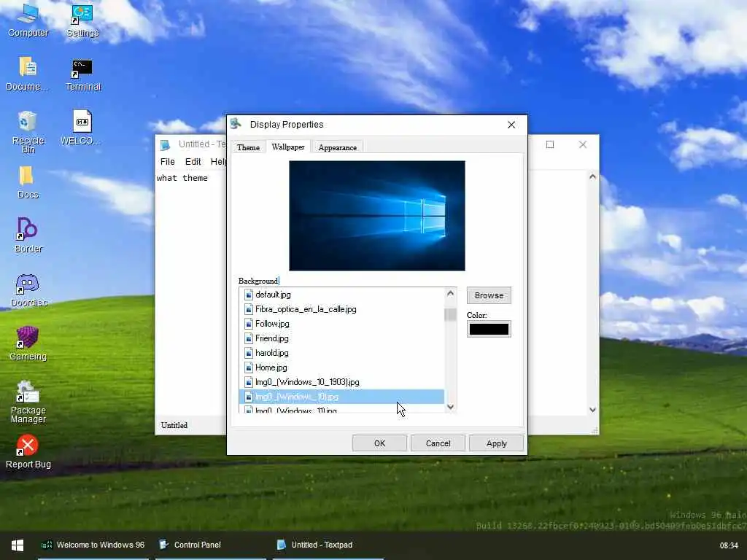Click the taskbar clock showing 08:34
747x560 pixels.
[x=729, y=545]
